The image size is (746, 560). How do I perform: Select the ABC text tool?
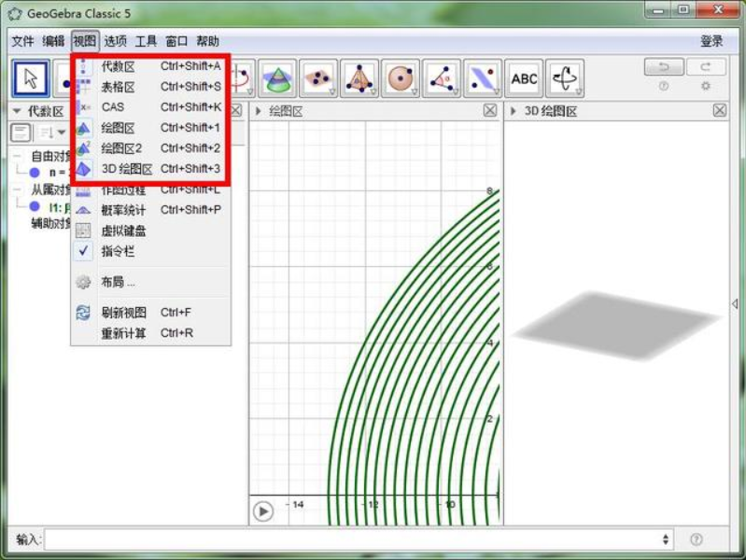[524, 78]
